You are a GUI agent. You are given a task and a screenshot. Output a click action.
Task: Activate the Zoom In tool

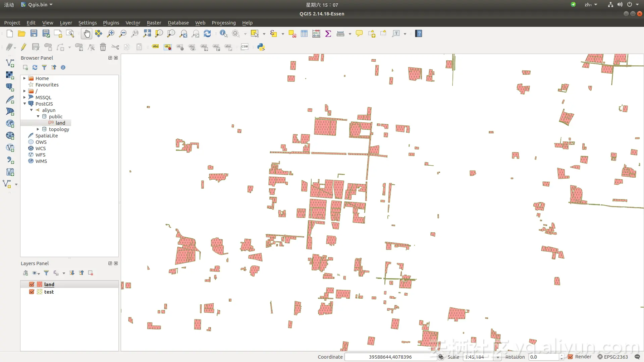pyautogui.click(x=110, y=34)
